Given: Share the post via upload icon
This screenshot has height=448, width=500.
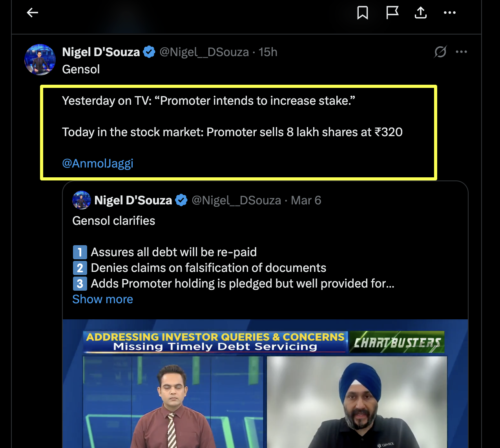Looking at the screenshot, I should (x=421, y=13).
